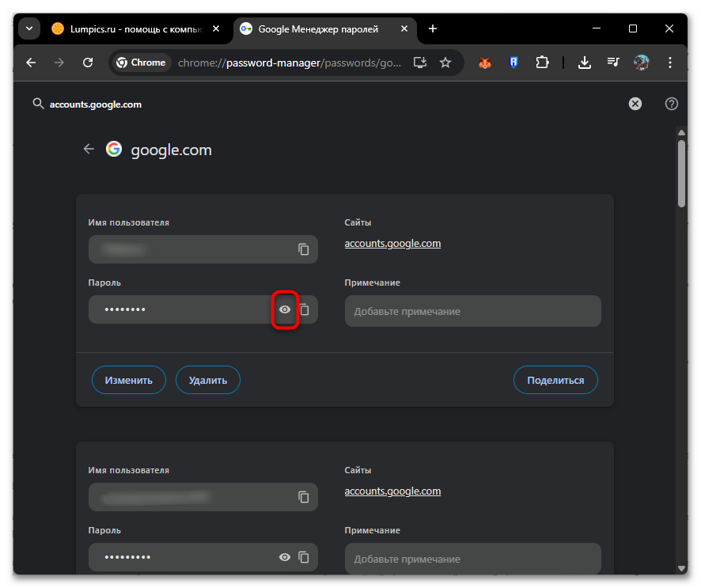Open a new browser tab
This screenshot has height=588, width=701.
tap(432, 28)
